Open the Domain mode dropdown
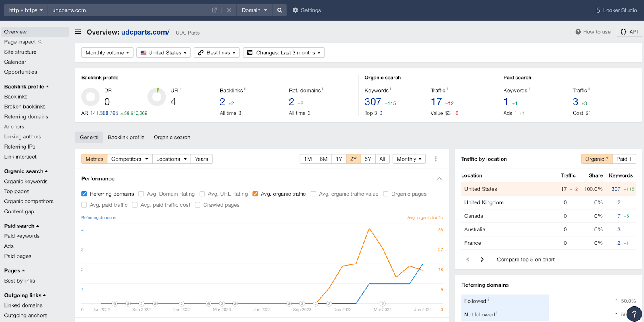The width and height of the screenshot is (644, 322). [x=254, y=10]
